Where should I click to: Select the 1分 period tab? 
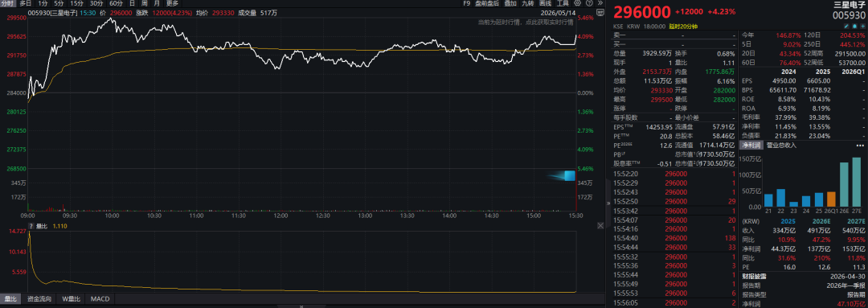point(43,2)
